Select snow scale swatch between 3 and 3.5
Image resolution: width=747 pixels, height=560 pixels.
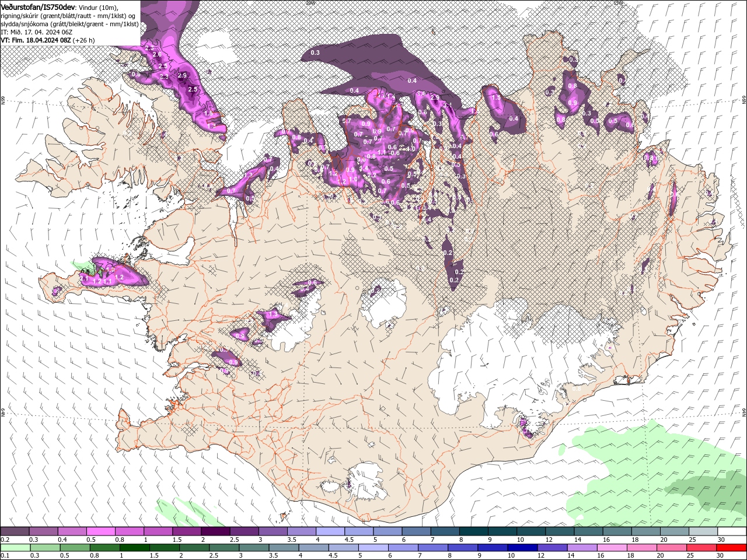[x=273, y=531]
